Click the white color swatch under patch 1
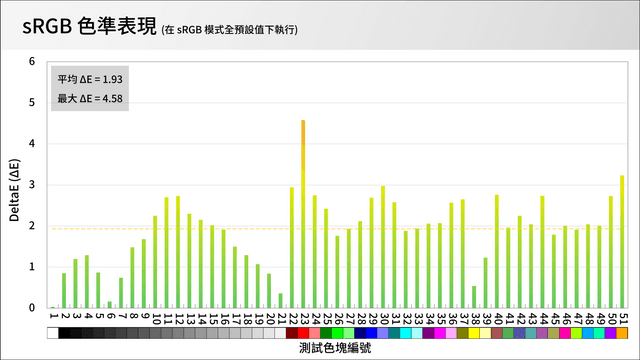 [53, 333]
